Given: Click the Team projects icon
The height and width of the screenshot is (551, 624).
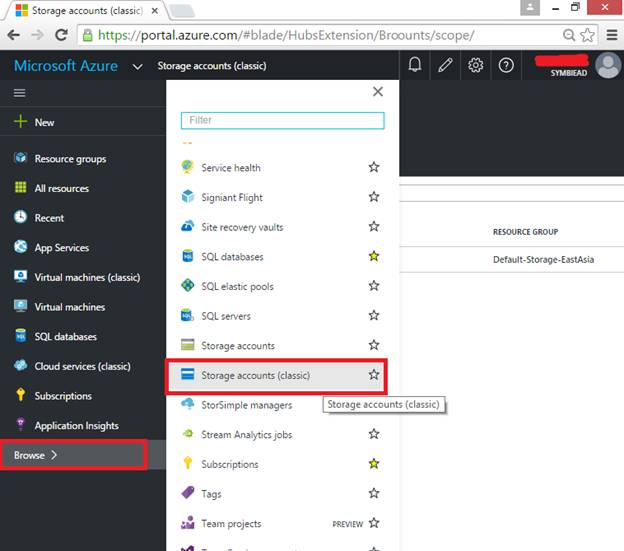Looking at the screenshot, I should [187, 522].
